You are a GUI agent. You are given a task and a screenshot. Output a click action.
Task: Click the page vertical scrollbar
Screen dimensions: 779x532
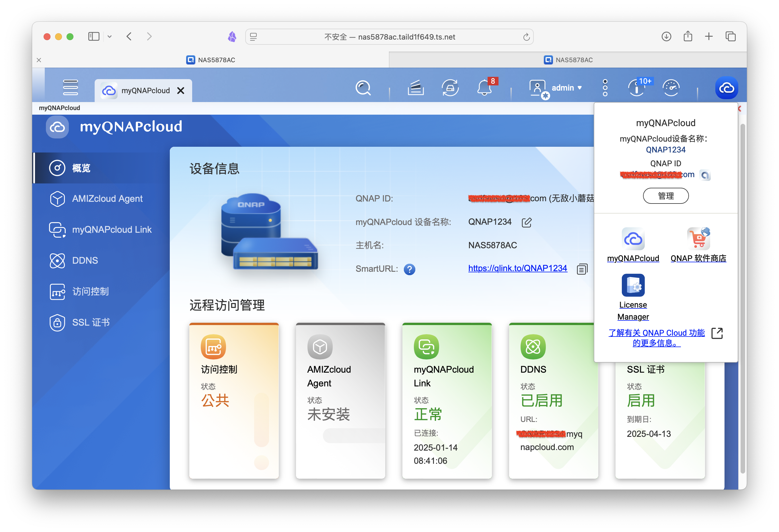click(x=743, y=298)
